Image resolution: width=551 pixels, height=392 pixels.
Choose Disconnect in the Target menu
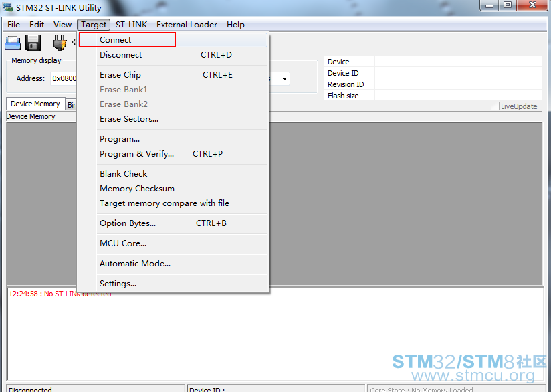(x=173, y=55)
